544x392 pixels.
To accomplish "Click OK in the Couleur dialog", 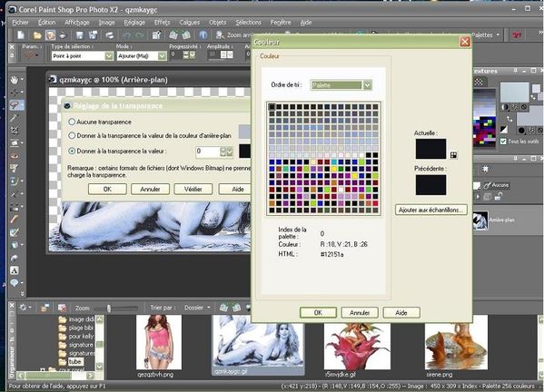I will tap(318, 313).
